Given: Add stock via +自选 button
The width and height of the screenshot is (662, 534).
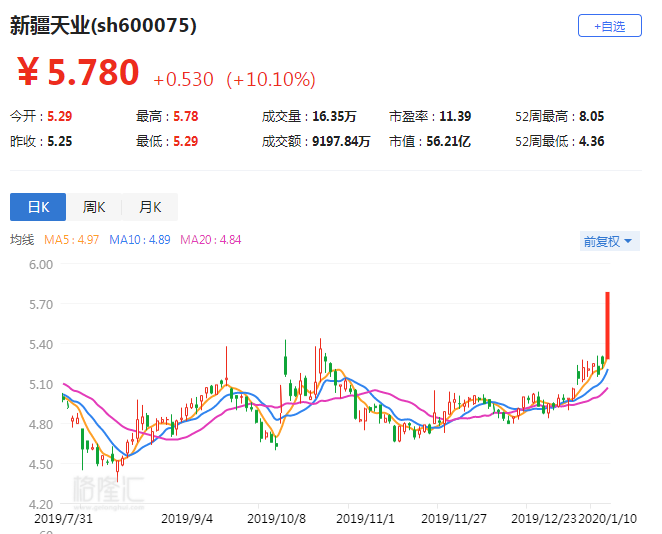Looking at the screenshot, I should (x=610, y=26).
